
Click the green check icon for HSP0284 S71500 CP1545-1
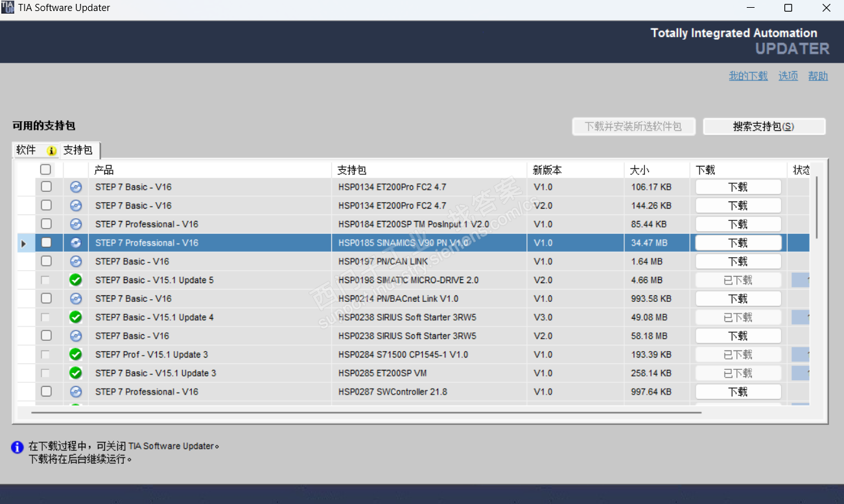tap(76, 355)
